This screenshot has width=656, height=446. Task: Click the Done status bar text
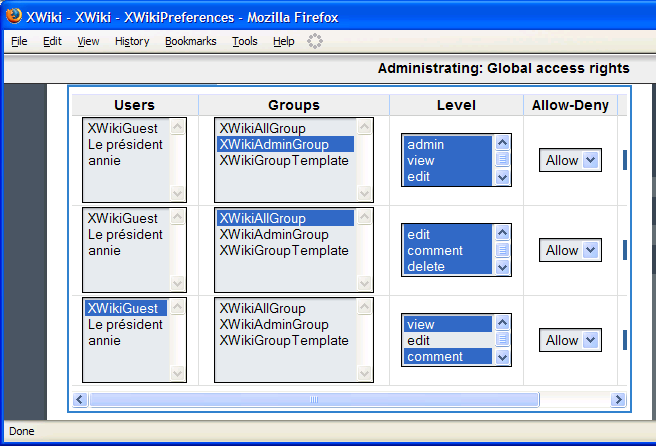pos(22,431)
